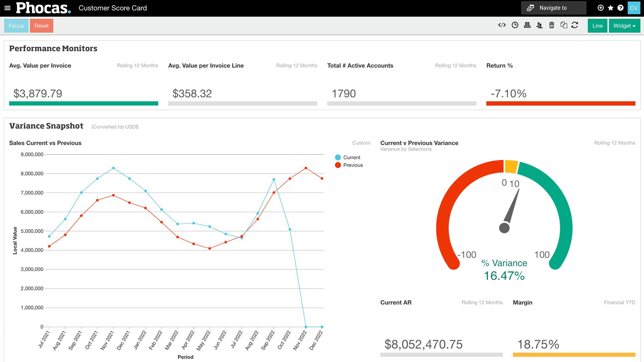Click the Reset button
This screenshot has height=362, width=644.
coord(41,25)
